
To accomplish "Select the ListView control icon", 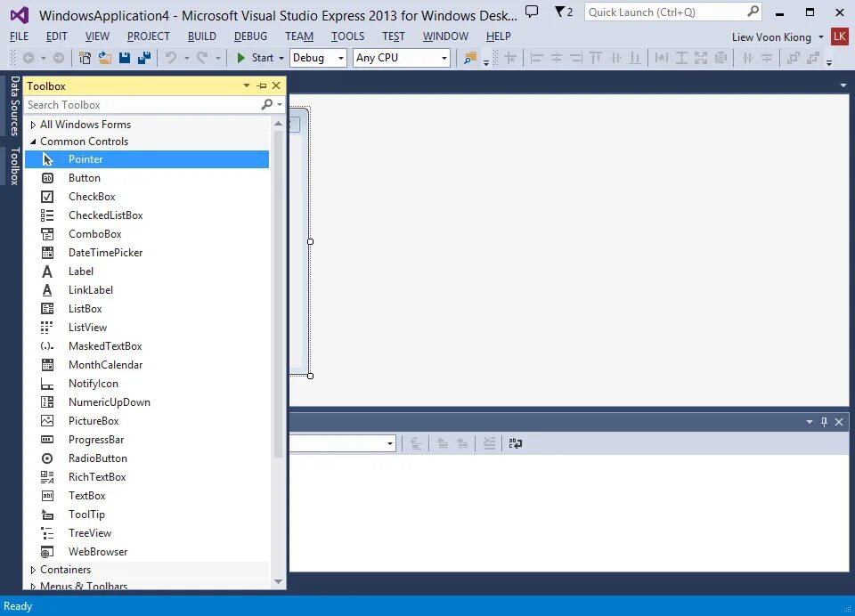I will tap(47, 327).
